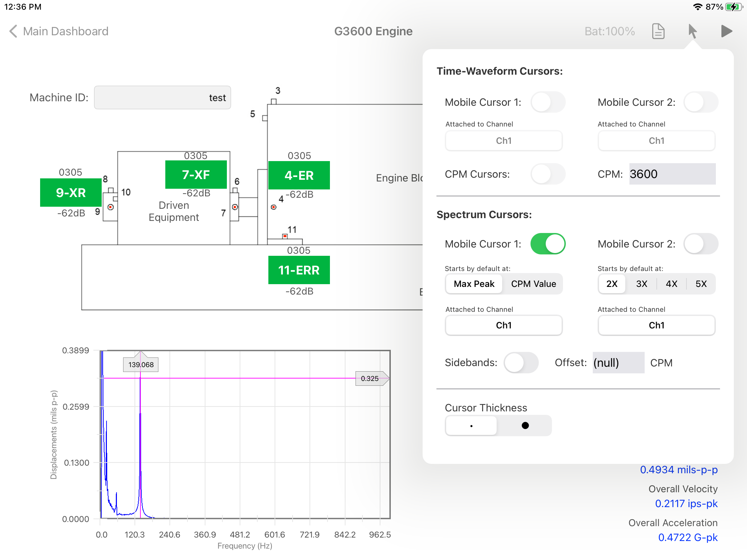Go back to Main Dashboard
Screen dimensions: 747x560
click(59, 31)
